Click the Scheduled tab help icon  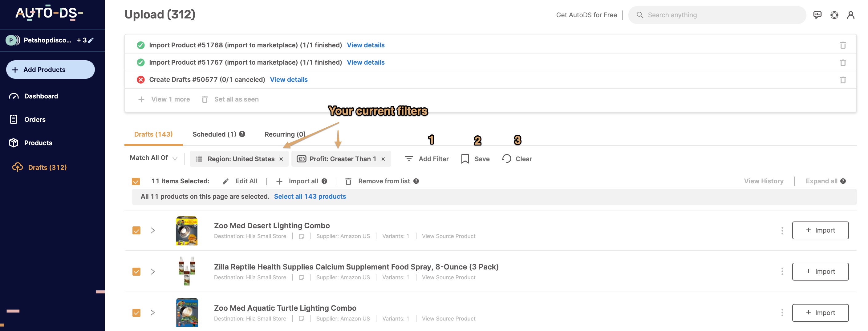pos(242,134)
